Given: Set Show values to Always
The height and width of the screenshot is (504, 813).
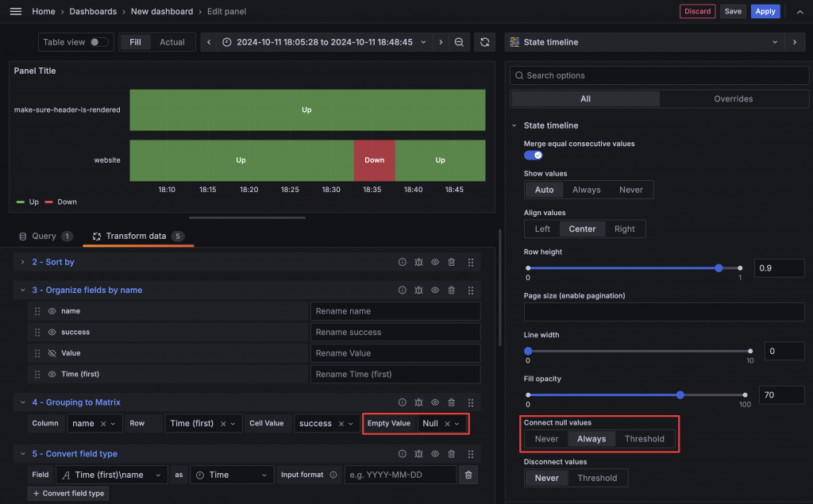Looking at the screenshot, I should (587, 190).
